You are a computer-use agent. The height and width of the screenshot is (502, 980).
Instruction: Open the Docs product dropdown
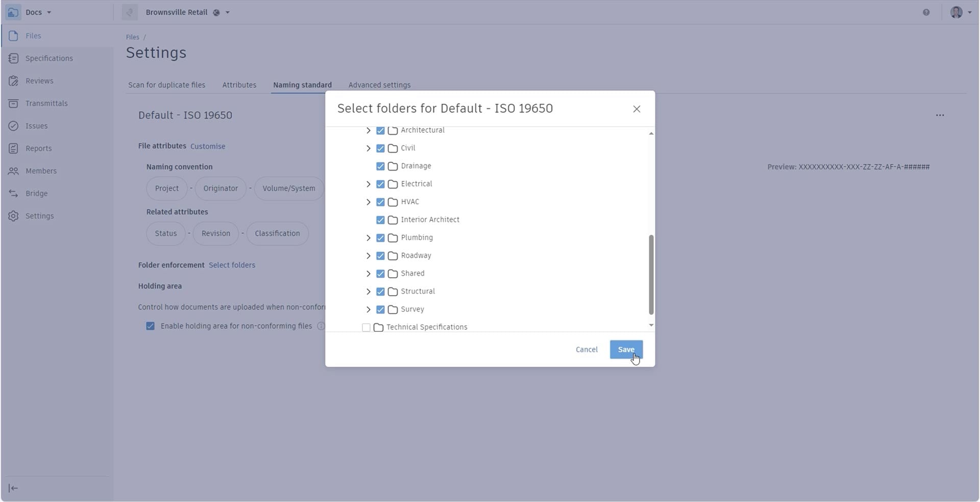point(38,12)
